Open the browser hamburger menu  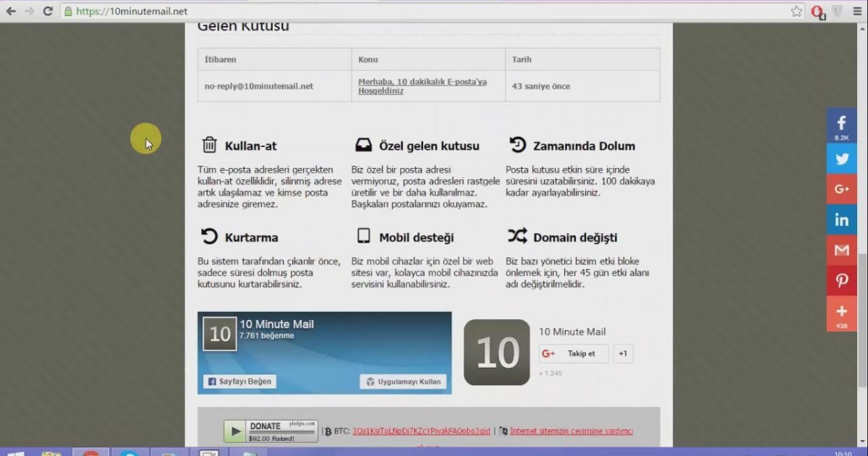[856, 11]
